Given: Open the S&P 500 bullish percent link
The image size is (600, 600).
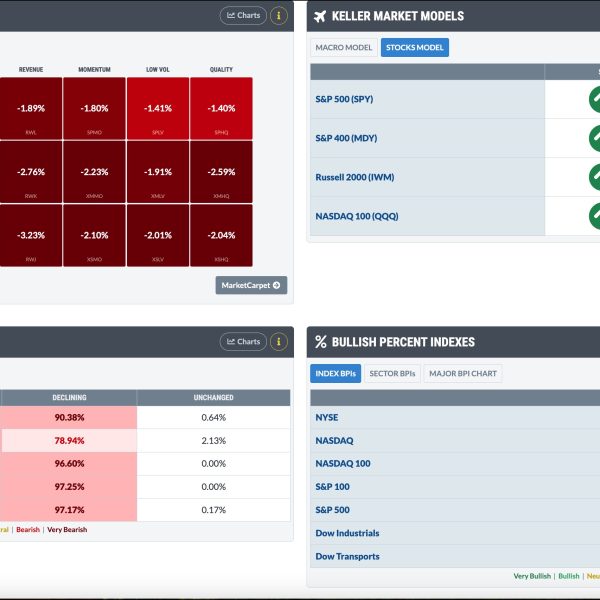Looking at the screenshot, I should 332,510.
